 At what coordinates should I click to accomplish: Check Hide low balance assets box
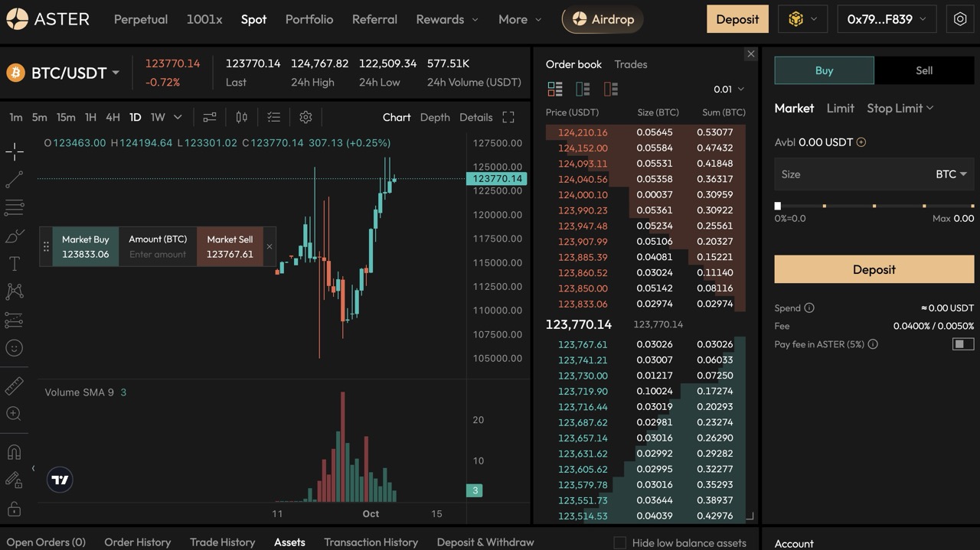coord(620,542)
